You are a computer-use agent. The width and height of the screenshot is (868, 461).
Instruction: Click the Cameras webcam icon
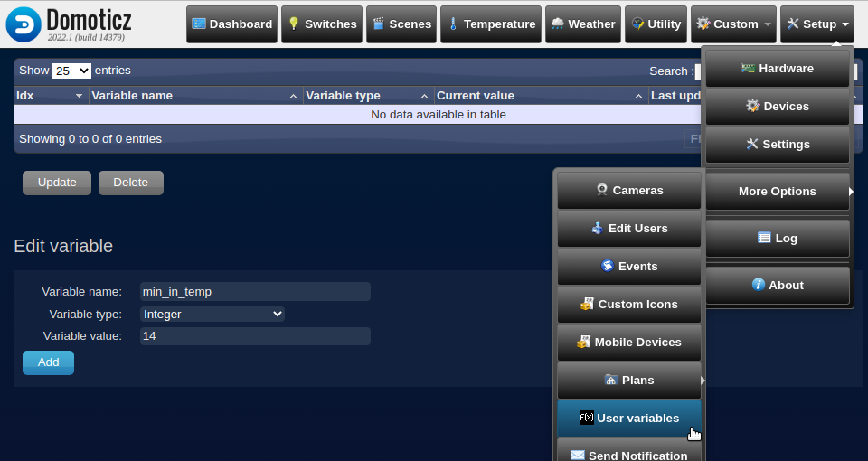pyautogui.click(x=602, y=190)
